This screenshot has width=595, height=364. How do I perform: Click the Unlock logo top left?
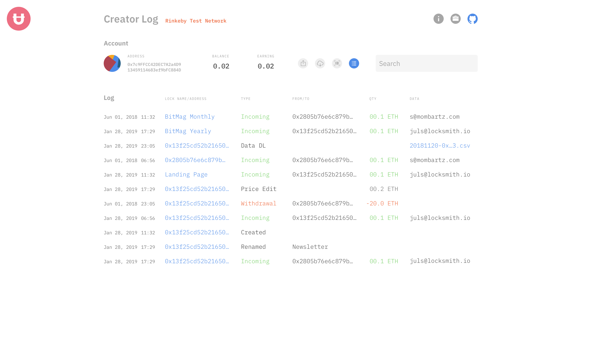tap(19, 18)
